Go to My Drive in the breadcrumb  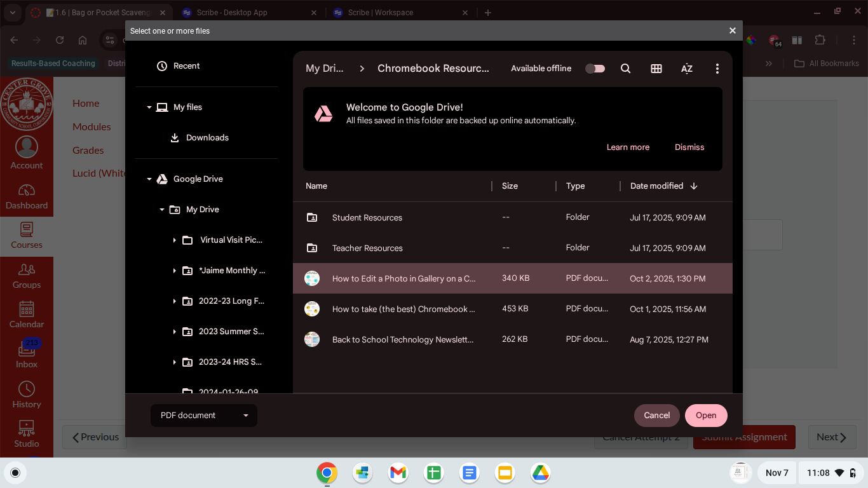tap(325, 69)
